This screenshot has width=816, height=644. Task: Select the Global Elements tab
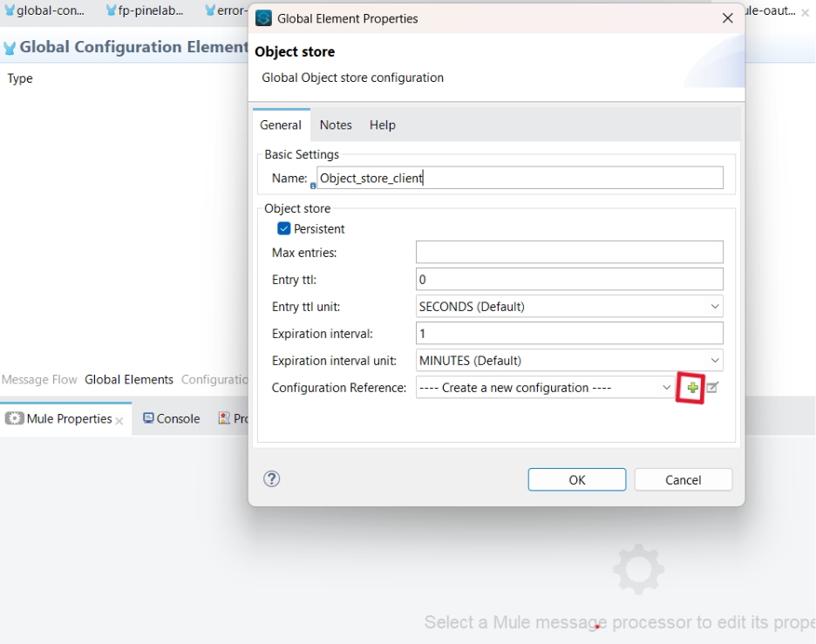pos(128,379)
